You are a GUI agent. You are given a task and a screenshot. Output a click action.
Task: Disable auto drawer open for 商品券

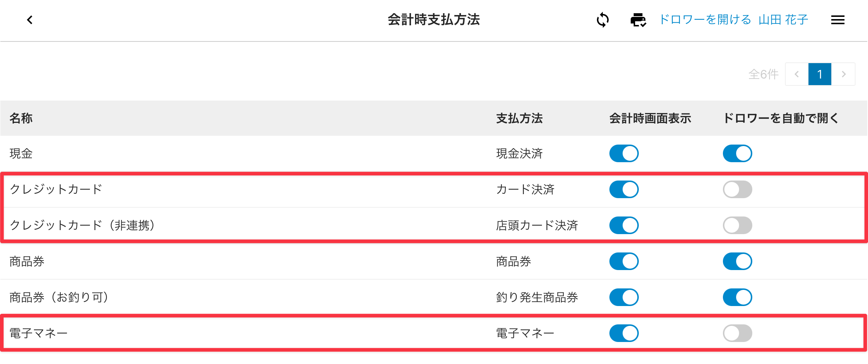[737, 261]
